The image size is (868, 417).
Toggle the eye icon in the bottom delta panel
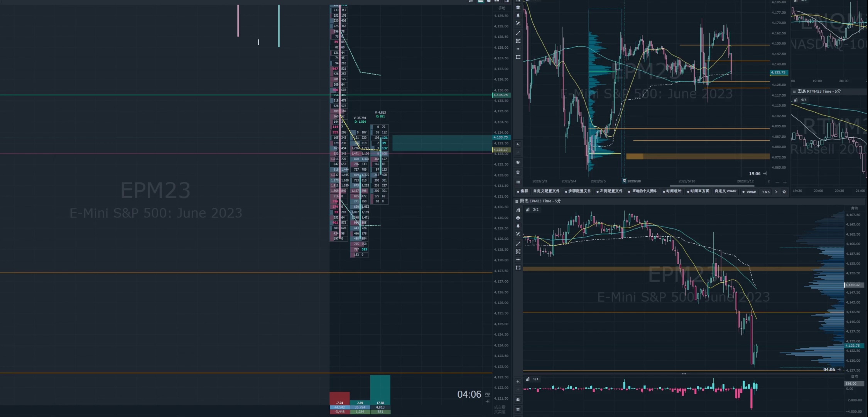(x=518, y=400)
